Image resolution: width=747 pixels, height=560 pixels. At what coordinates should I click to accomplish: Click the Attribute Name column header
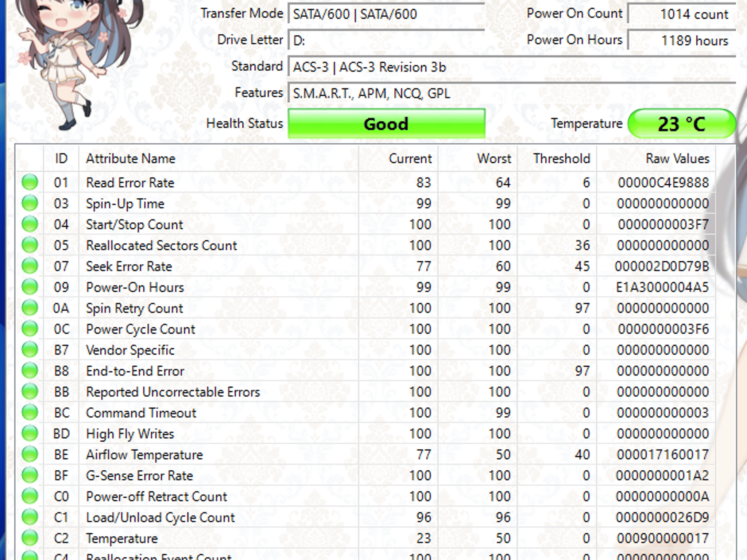[218, 159]
